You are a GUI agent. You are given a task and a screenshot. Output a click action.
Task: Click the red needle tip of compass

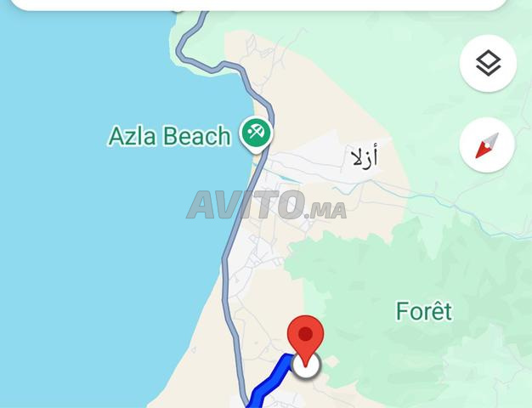[480, 152]
